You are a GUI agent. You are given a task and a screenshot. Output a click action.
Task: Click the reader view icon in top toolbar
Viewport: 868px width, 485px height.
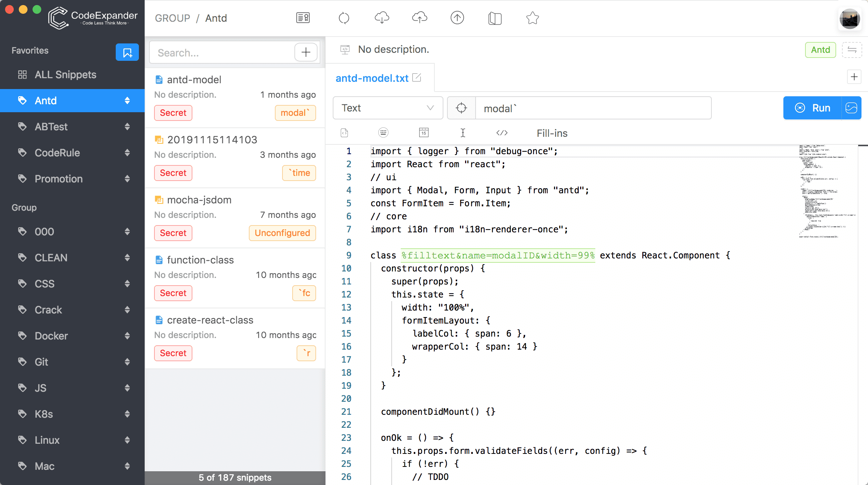(303, 18)
